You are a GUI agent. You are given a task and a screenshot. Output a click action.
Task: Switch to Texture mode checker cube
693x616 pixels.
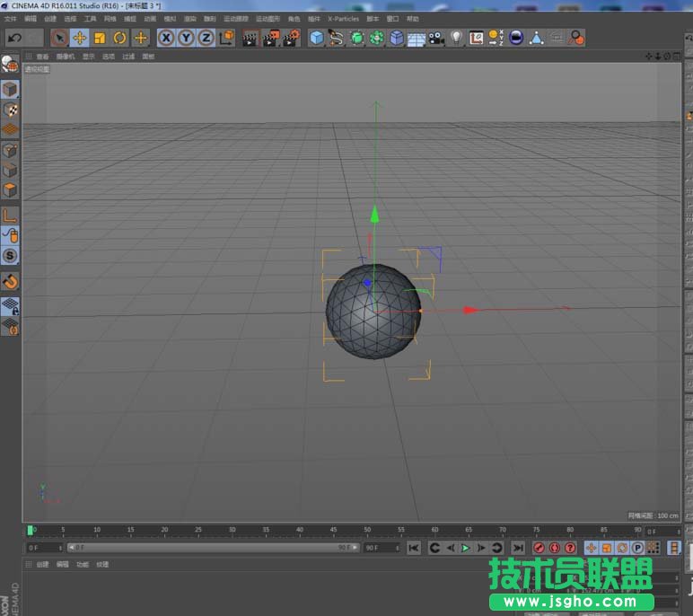tap(10, 110)
